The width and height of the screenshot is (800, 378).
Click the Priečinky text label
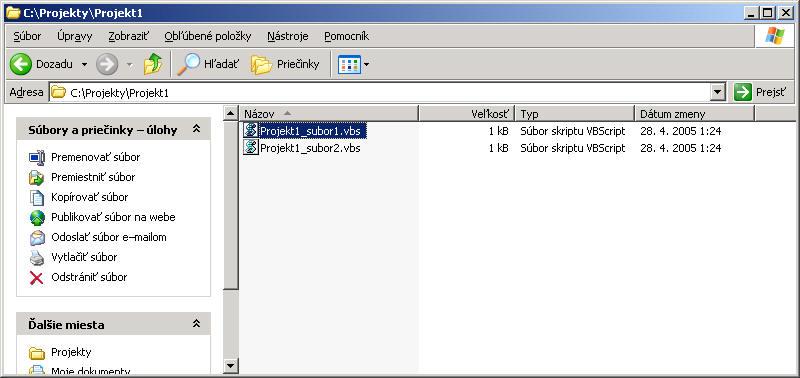tap(298, 64)
